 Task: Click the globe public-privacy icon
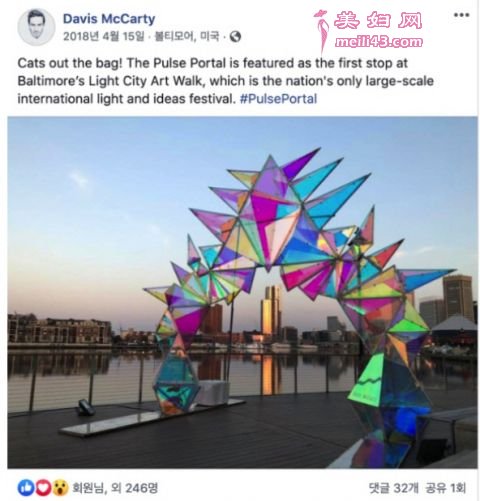tap(235, 36)
